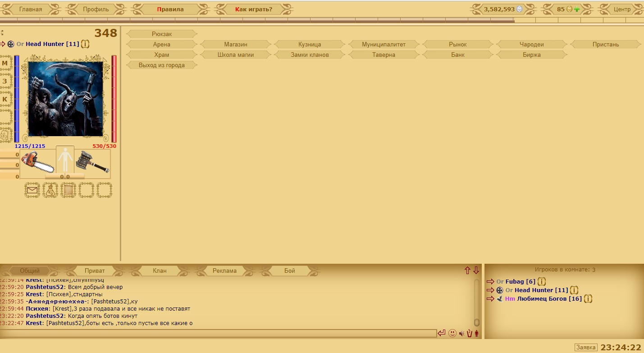
Task: Open the scroll slot below equipment
Action: 68,190
